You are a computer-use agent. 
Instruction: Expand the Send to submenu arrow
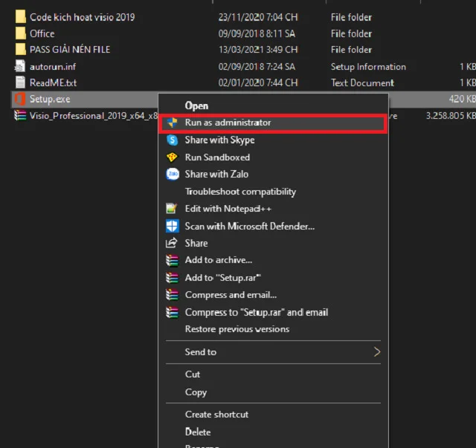[377, 352]
